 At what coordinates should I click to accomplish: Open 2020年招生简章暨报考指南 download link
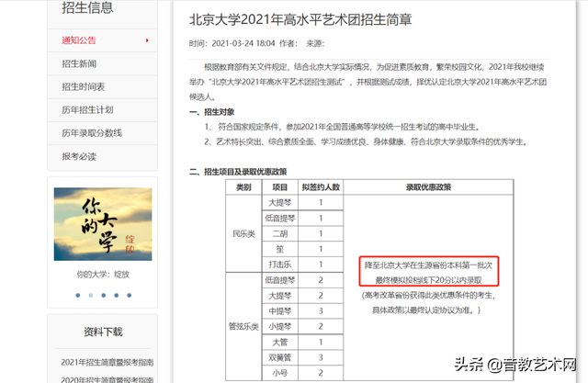point(107,379)
